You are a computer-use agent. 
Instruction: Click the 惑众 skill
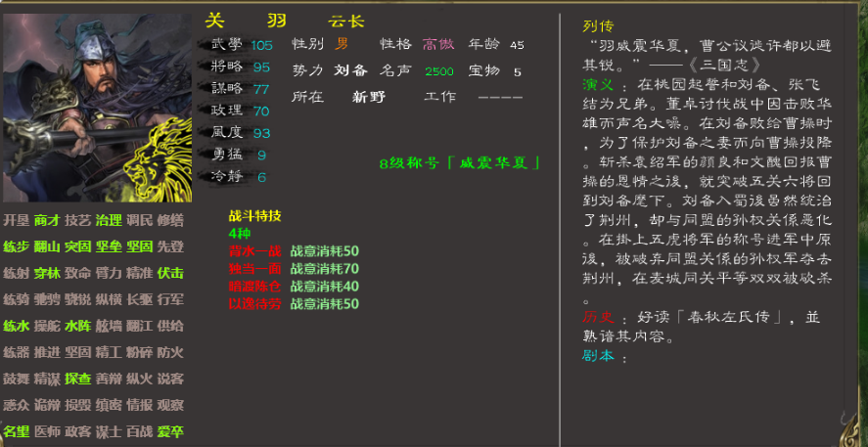tap(16, 406)
